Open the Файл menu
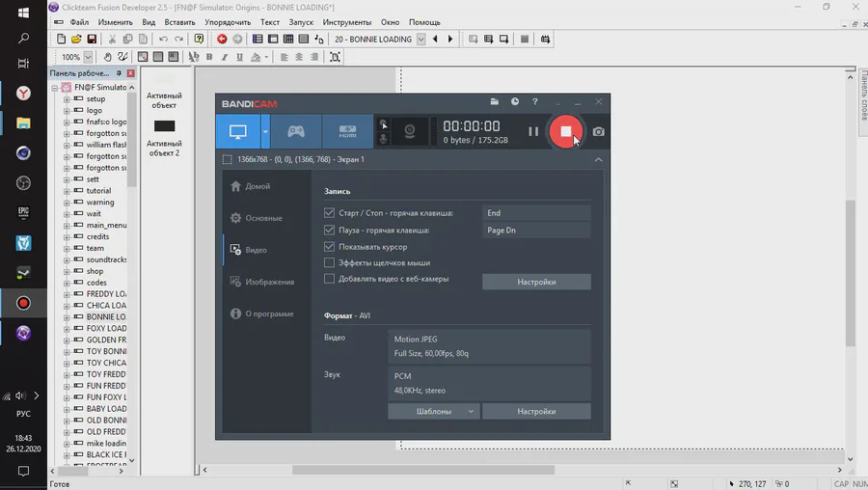This screenshot has width=868, height=490. point(79,22)
